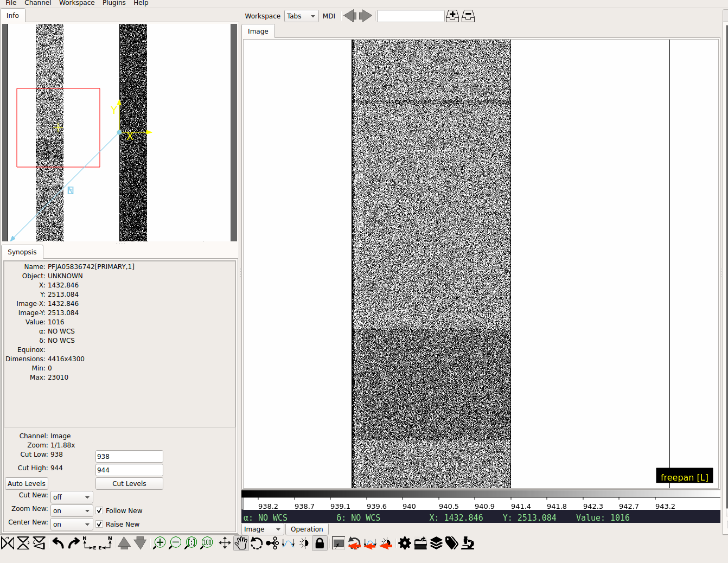
Task: Click the Cut High input field
Action: 129,470
